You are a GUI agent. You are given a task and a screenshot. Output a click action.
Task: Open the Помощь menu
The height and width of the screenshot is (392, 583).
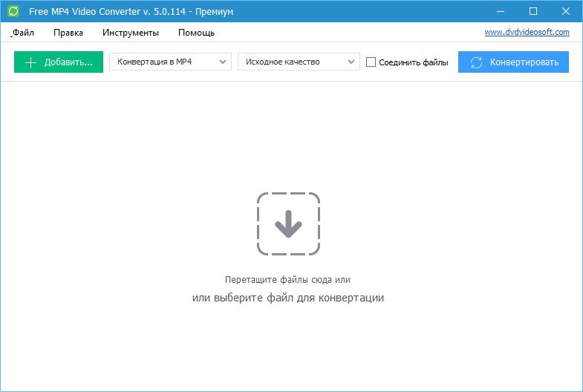pyautogui.click(x=197, y=33)
